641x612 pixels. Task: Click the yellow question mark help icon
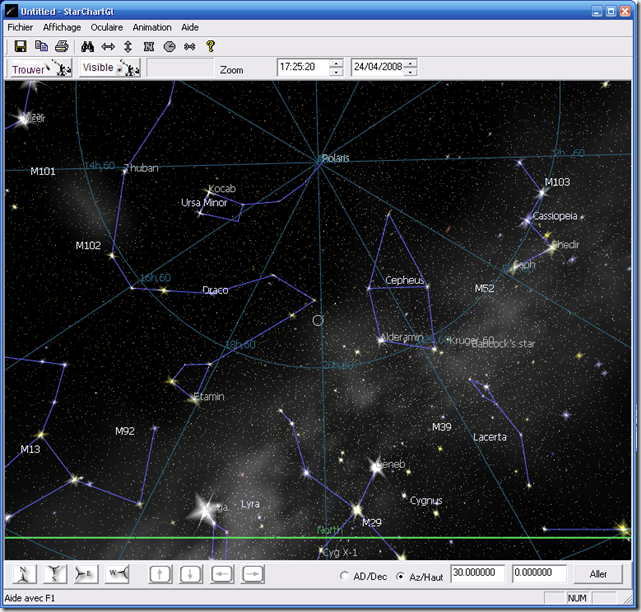(211, 46)
